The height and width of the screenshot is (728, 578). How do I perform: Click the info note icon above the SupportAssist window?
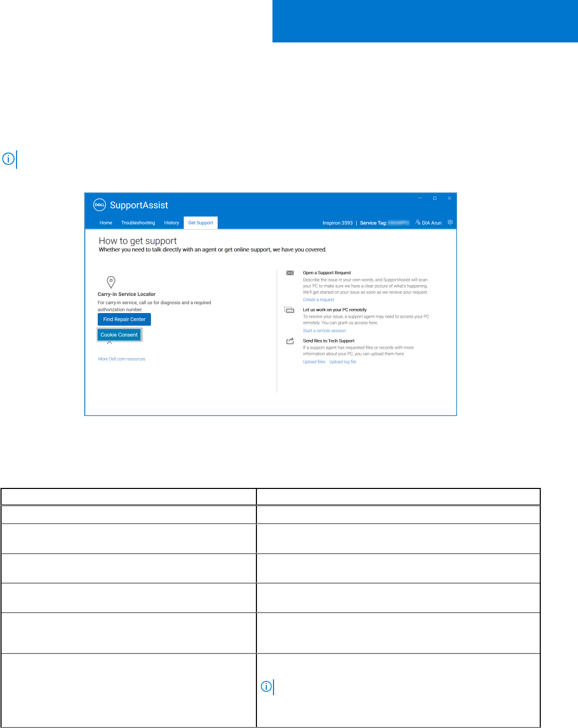8,159
